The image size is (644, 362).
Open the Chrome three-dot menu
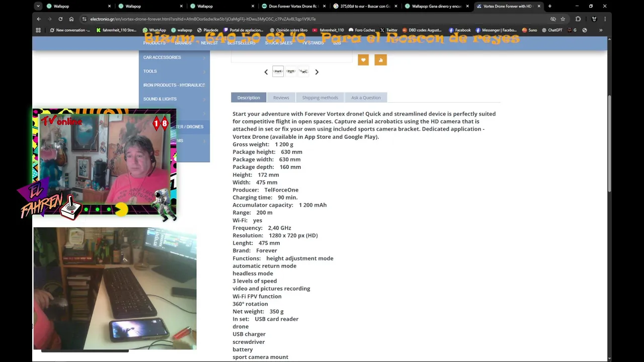click(x=605, y=19)
